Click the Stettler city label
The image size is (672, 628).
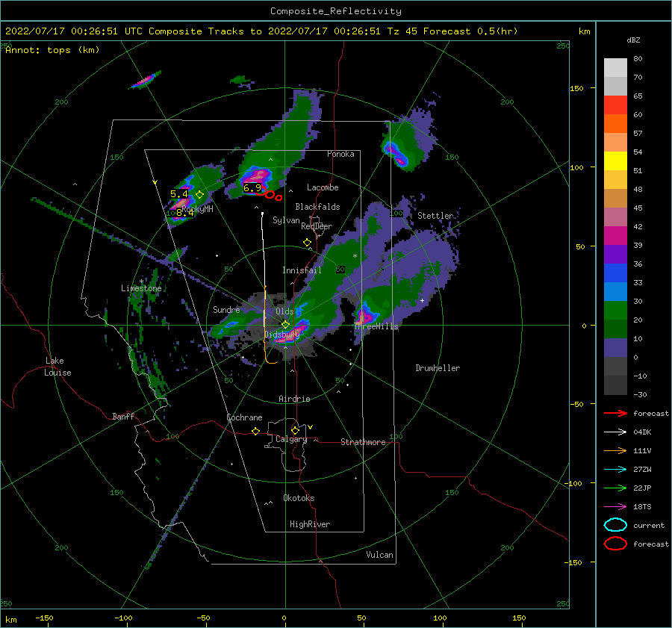(x=435, y=216)
